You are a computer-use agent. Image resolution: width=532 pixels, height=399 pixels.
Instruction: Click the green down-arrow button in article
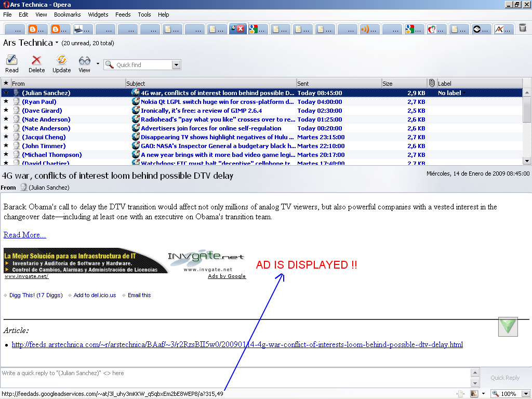[x=508, y=326]
